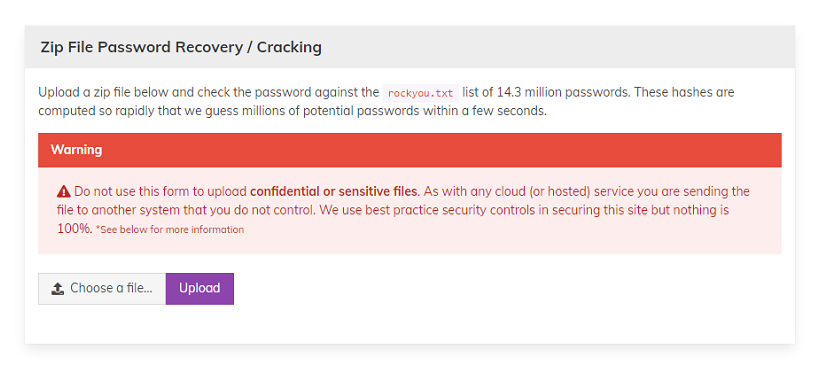This screenshot has height=373, width=818.
Task: Click the bold confidential or sensitive files text
Action: tap(334, 191)
